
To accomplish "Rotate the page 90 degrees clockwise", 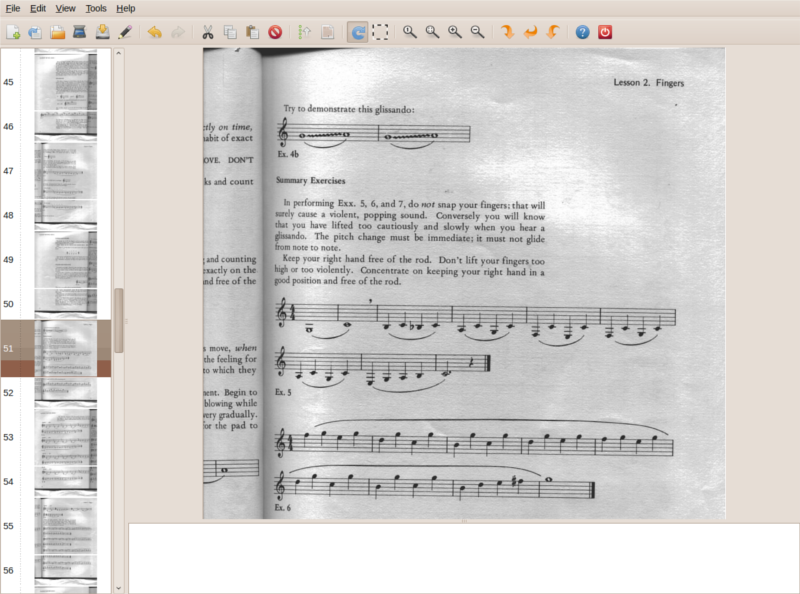I will coord(507,32).
